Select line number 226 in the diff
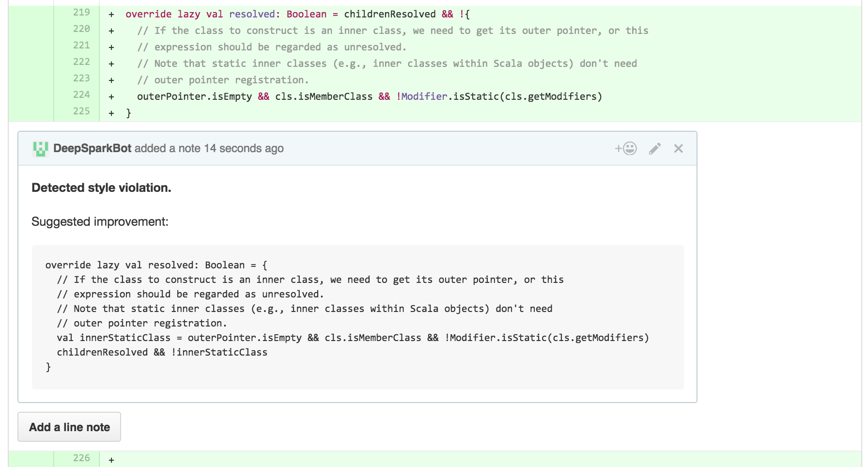868x467 pixels. point(81,458)
